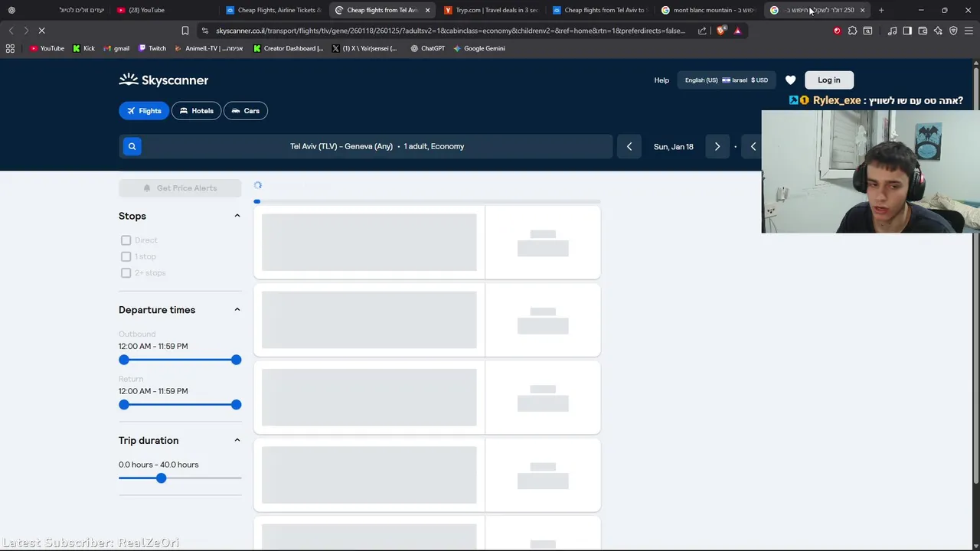This screenshot has width=980, height=551.
Task: Click Return time slider right handle
Action: click(x=236, y=405)
